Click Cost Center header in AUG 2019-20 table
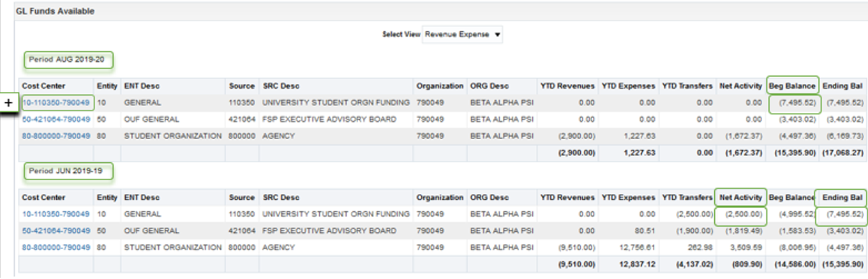The image size is (868, 279). click(44, 86)
